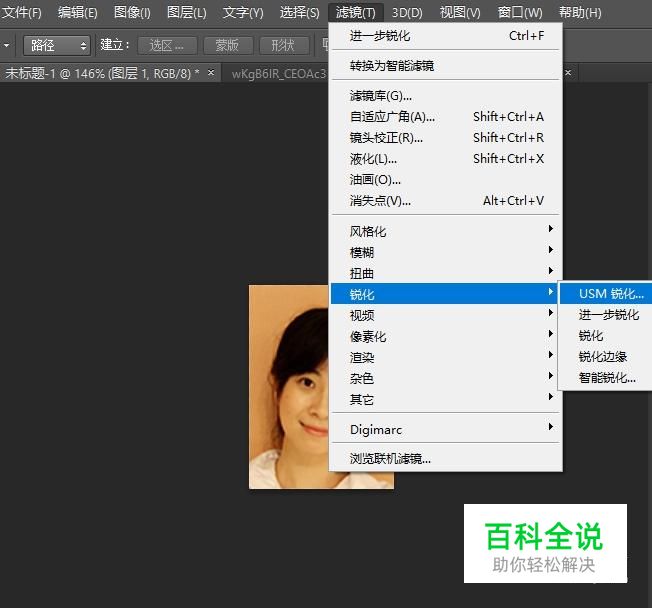Open the 图层(L) menu
The image size is (652, 608).
(x=186, y=12)
